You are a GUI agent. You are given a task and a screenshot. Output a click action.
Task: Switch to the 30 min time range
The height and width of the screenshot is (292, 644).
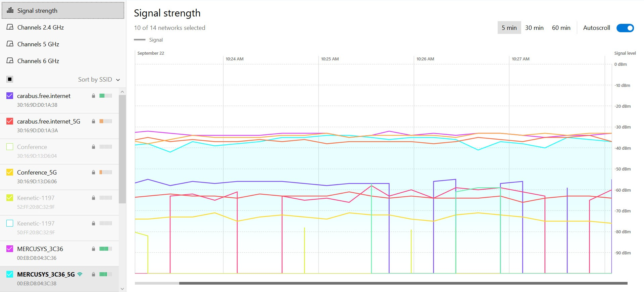click(534, 28)
